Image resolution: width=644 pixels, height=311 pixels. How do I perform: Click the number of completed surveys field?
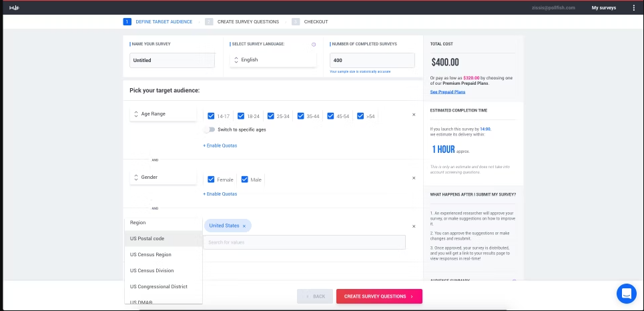(372, 60)
